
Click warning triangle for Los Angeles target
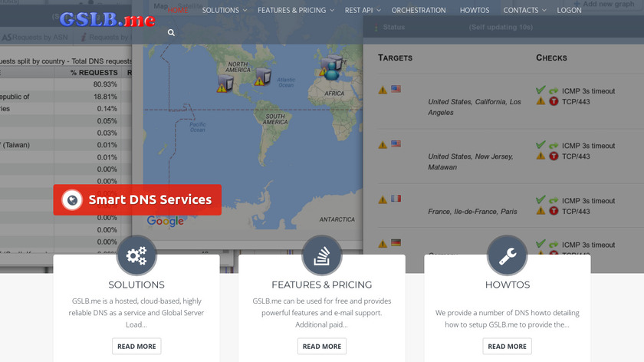[383, 90]
